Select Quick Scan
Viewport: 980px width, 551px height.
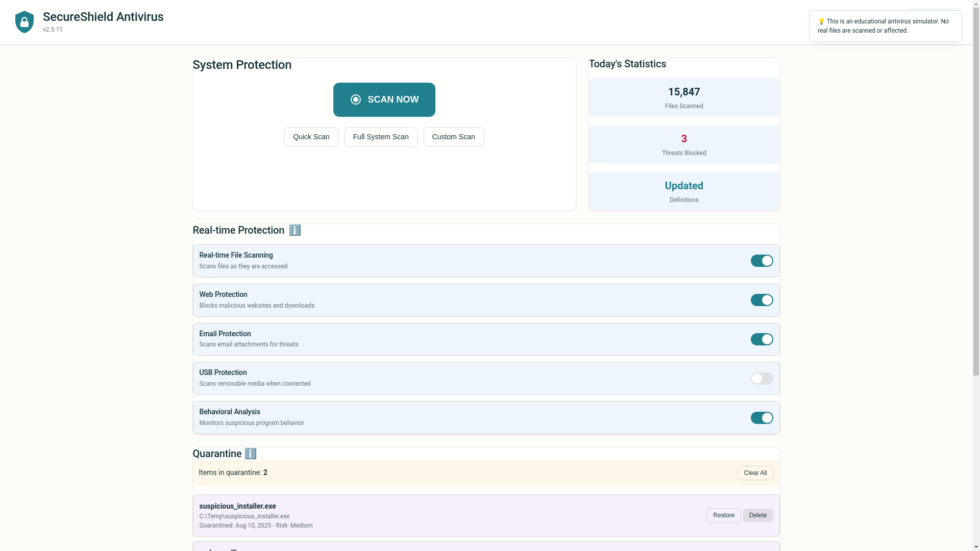[311, 137]
